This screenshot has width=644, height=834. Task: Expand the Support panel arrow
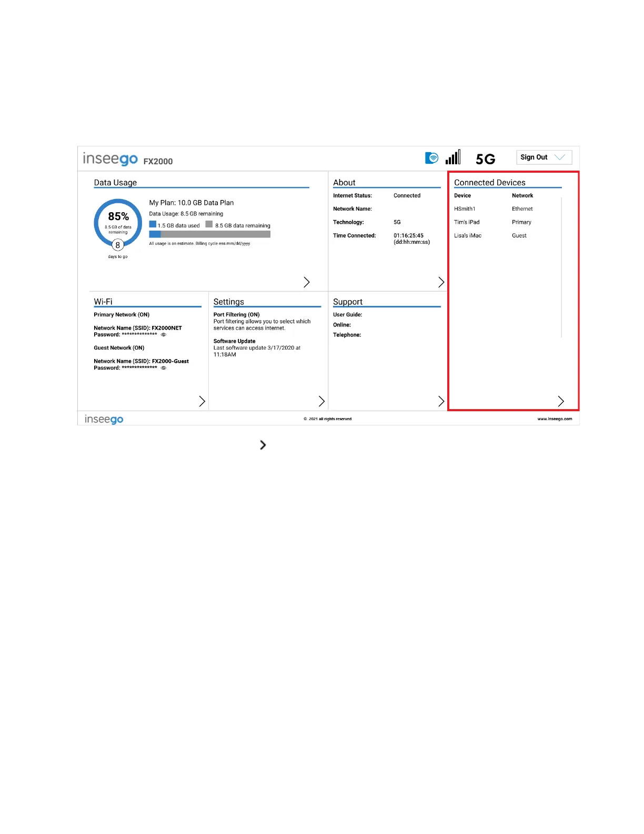[x=441, y=401]
